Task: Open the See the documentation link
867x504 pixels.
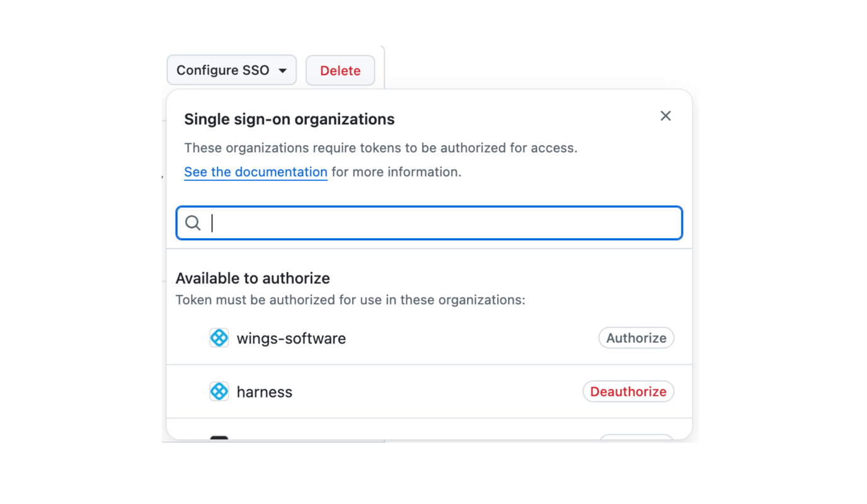Action: click(x=255, y=171)
